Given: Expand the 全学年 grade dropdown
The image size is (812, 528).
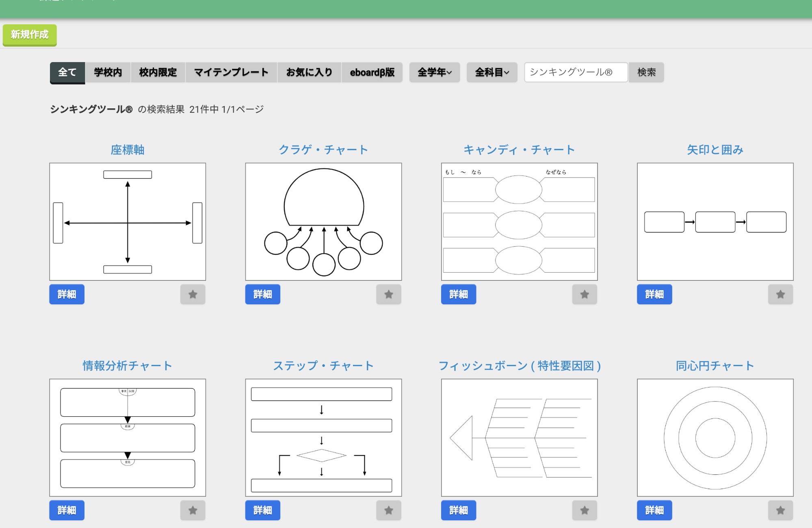Looking at the screenshot, I should click(434, 72).
